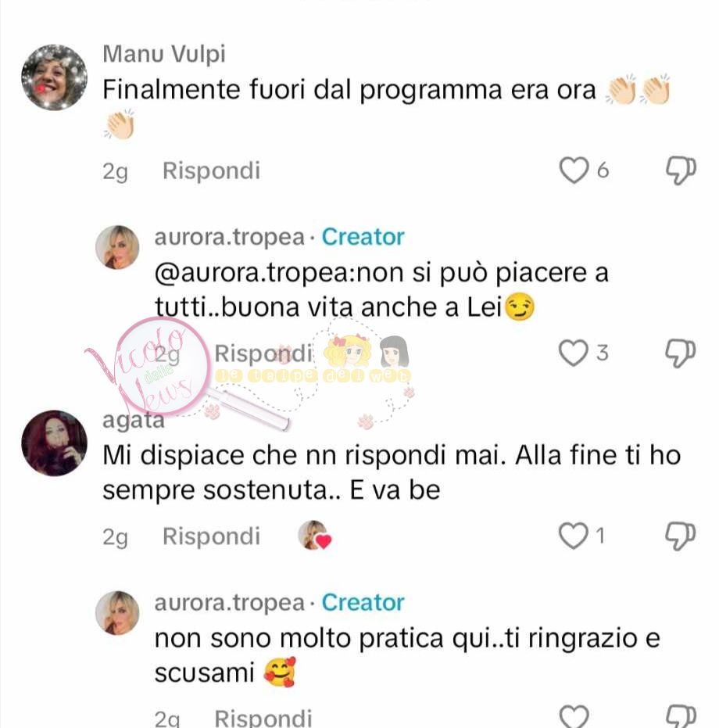Open aurora.tropea avatar on first reply
Viewport: 719px width, 728px height.
click(117, 247)
